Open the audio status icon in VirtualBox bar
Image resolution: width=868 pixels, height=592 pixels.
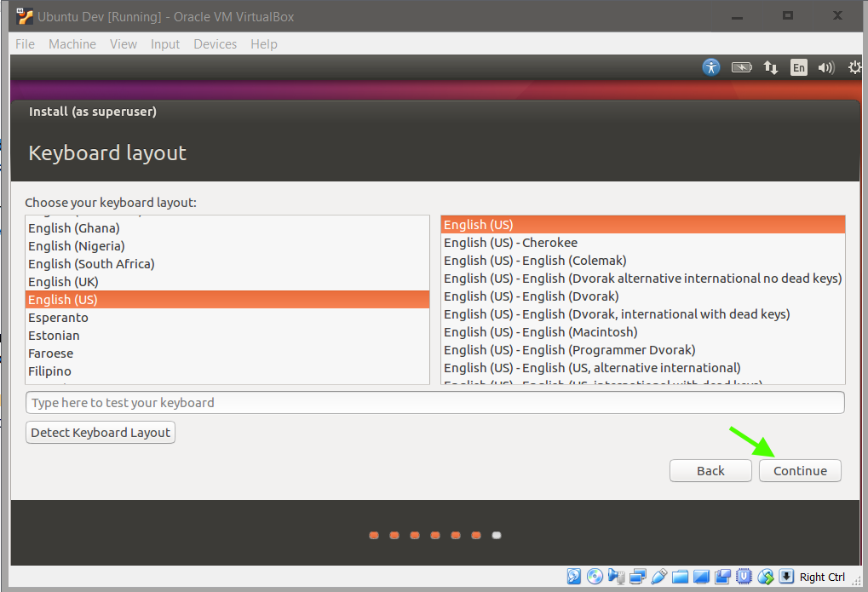616,577
